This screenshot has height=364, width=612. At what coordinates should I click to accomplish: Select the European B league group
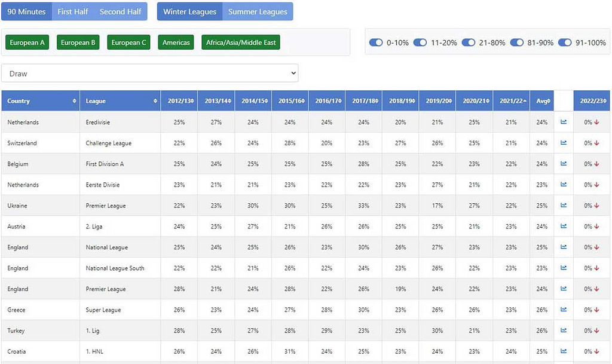(77, 42)
